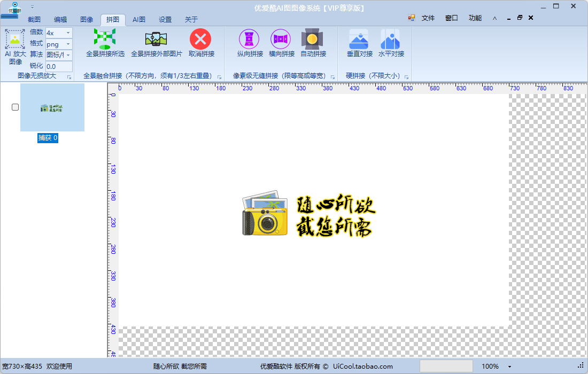The width and height of the screenshot is (588, 374).
Task: Switch to the 编辑 tab
Action: pos(60,19)
